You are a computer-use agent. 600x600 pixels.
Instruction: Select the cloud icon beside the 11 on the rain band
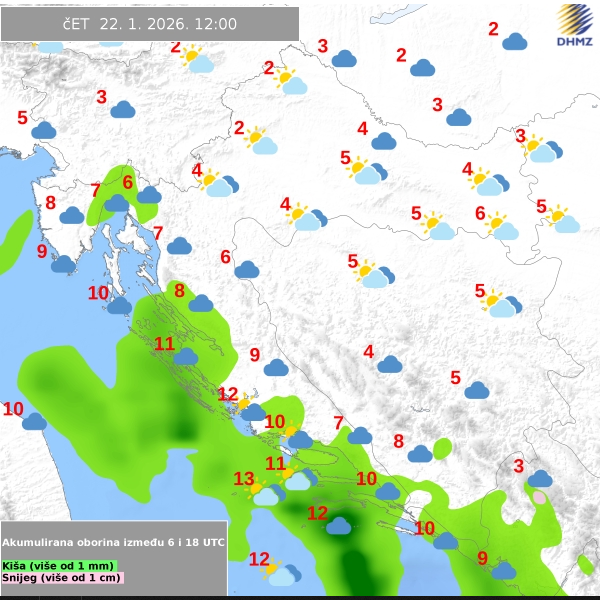pyautogui.click(x=186, y=356)
